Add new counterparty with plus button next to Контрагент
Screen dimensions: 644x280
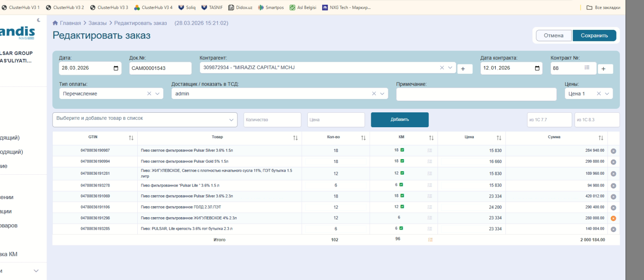463,69
